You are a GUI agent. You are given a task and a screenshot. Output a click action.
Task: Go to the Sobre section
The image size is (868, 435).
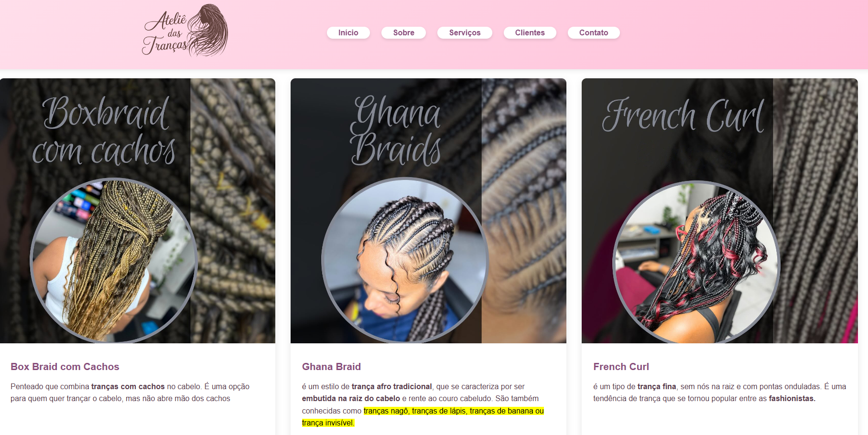tap(403, 32)
